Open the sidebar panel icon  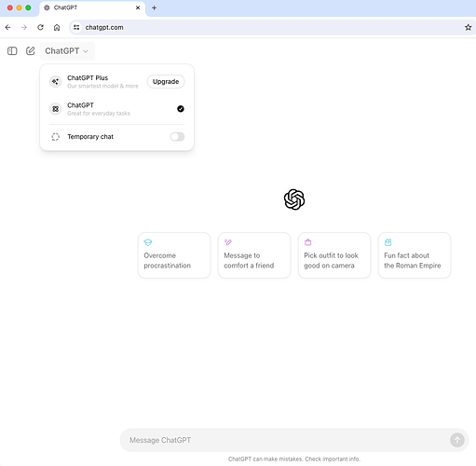(12, 51)
